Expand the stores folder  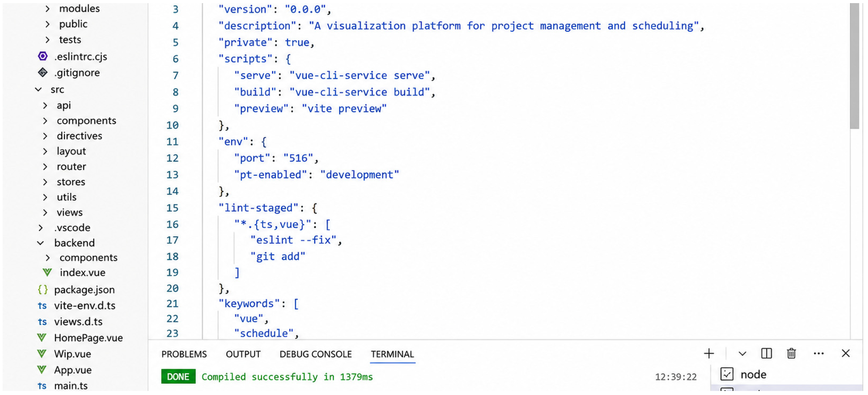[x=45, y=182]
